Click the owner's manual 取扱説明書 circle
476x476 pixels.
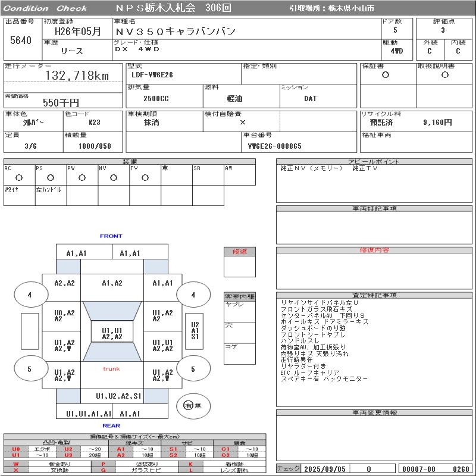point(445,75)
